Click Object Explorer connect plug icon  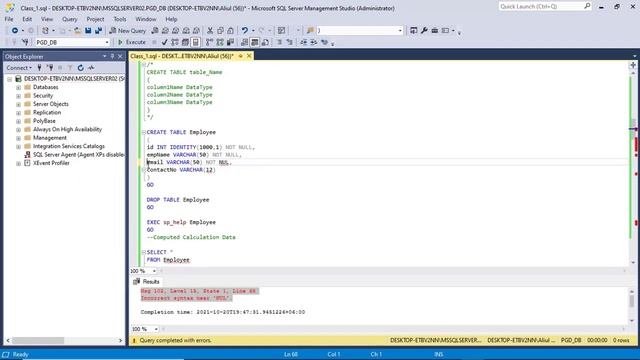point(40,68)
